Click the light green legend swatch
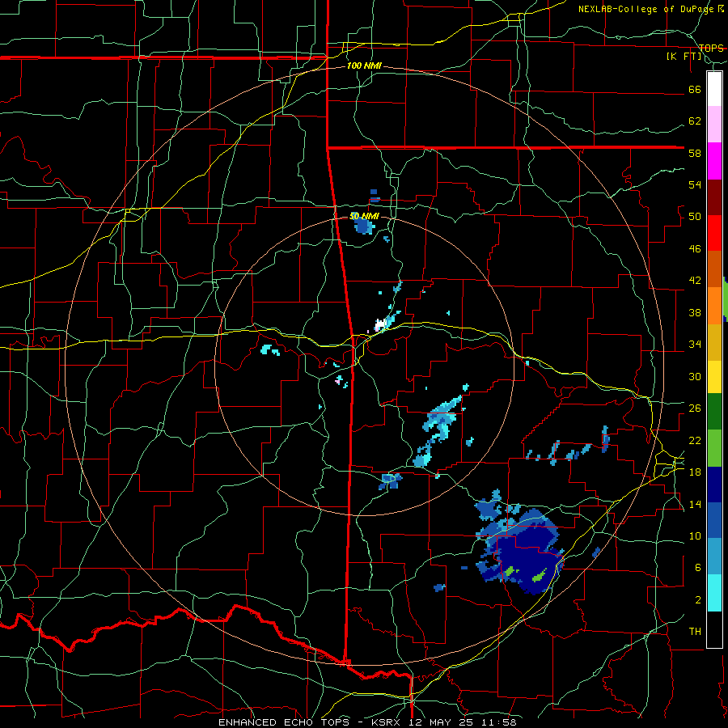This screenshot has width=728, height=728. point(714,447)
